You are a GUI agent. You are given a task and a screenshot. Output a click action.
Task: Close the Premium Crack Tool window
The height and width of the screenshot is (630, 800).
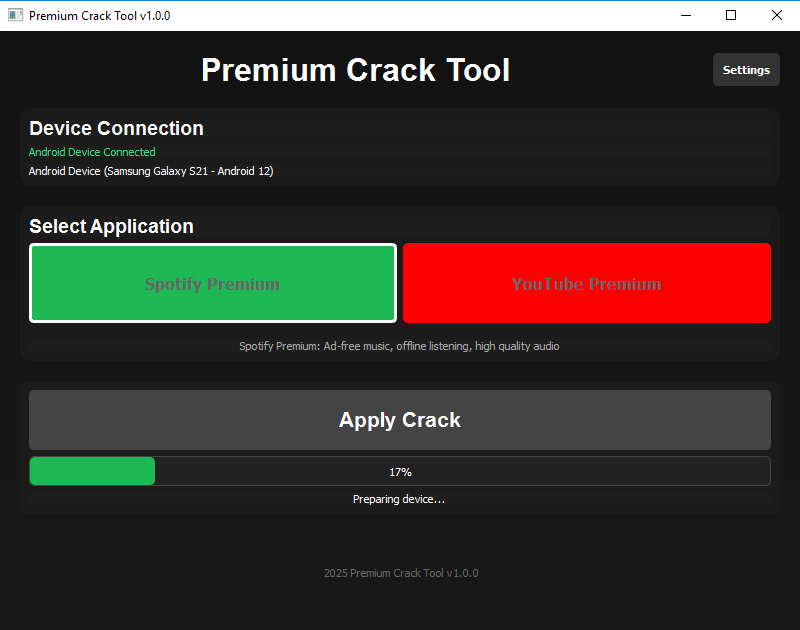click(777, 15)
